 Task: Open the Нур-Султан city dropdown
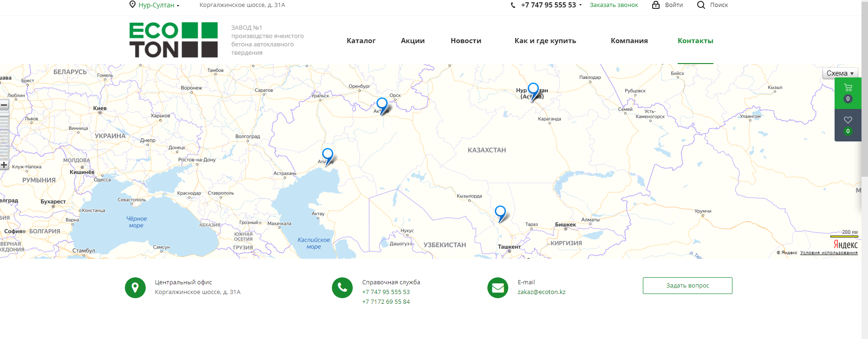coord(159,5)
